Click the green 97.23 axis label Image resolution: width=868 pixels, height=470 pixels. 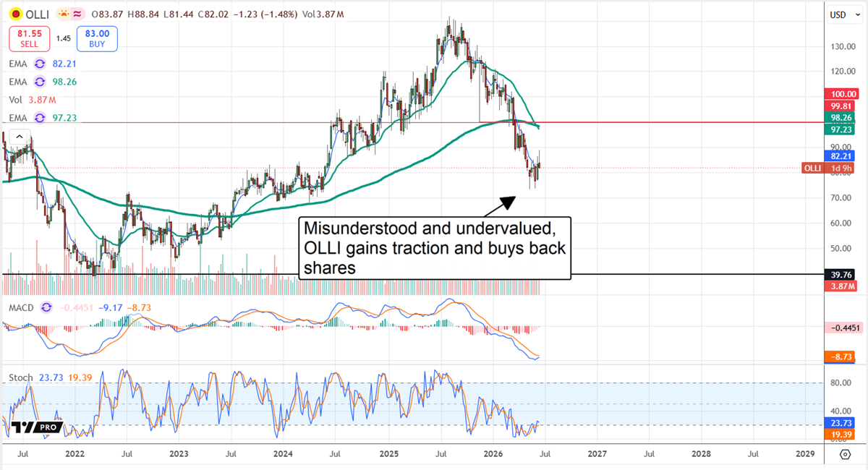point(841,129)
